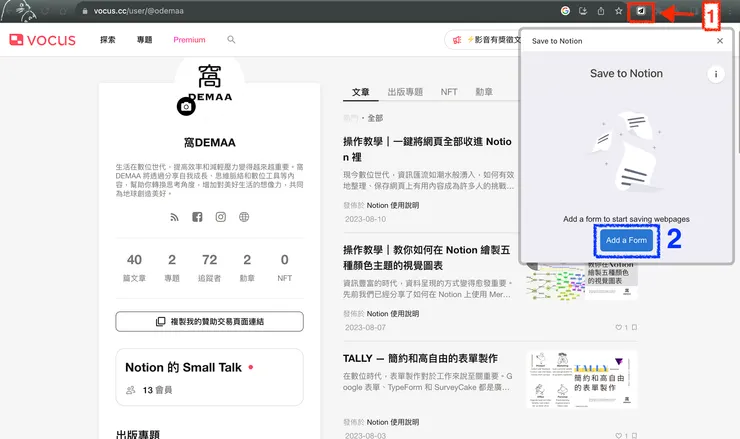Viewport: 740px width, 439px height.
Task: Click the Notion 視覺圖表 article thumbnail
Action: 582,280
